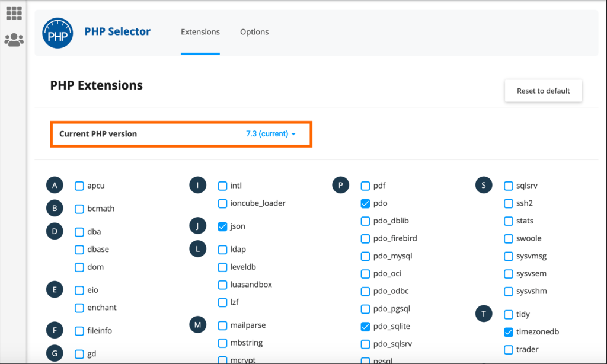Enable the sysvshm extension checkbox
Viewport: 607px width, 364px height.
pyautogui.click(x=509, y=291)
